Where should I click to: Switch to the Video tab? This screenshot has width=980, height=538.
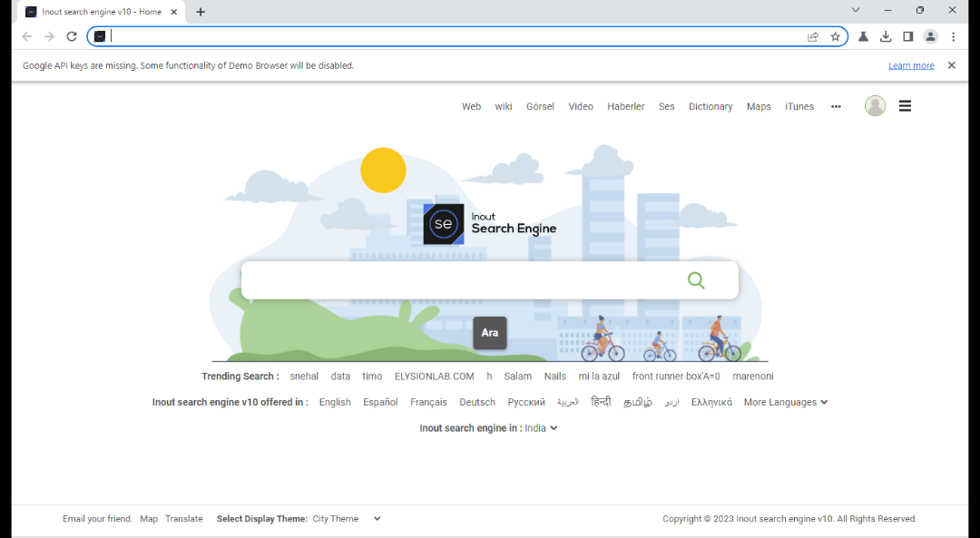(x=581, y=107)
